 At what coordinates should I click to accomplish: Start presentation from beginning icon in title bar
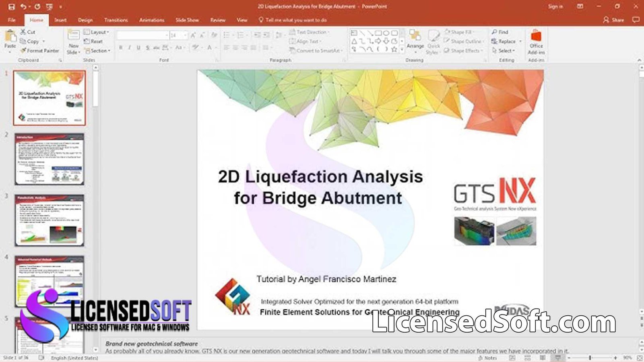tap(50, 6)
